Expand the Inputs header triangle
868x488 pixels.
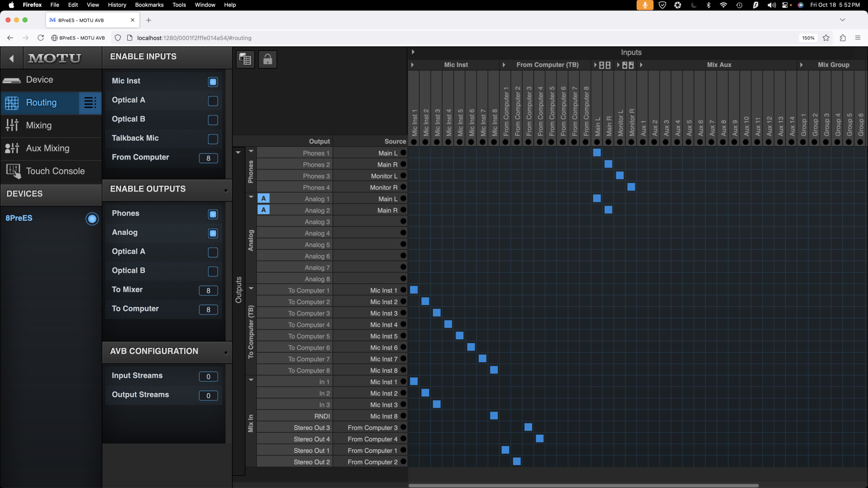point(413,52)
